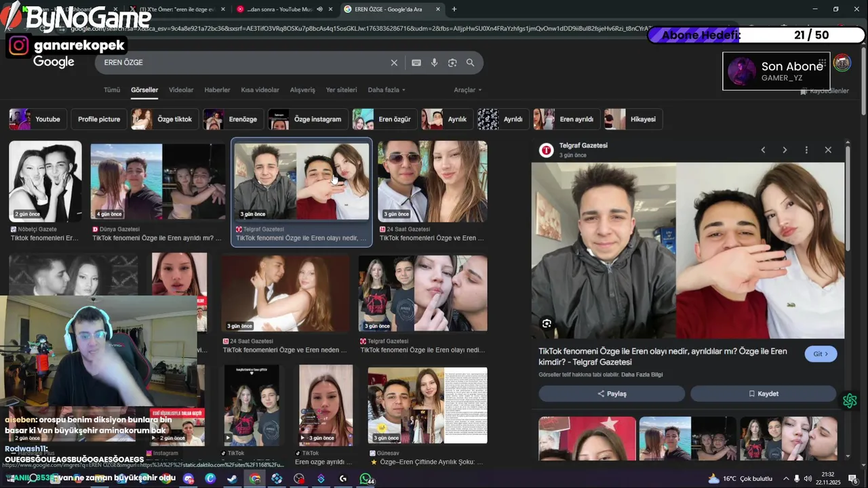Click the Google search input field
This screenshot has width=868, height=488.
tap(244, 62)
